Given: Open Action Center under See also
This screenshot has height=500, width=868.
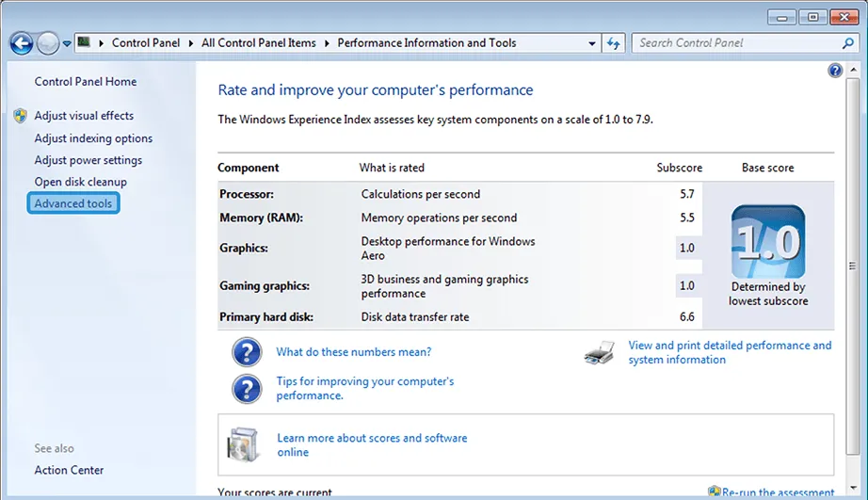Looking at the screenshot, I should [x=69, y=470].
